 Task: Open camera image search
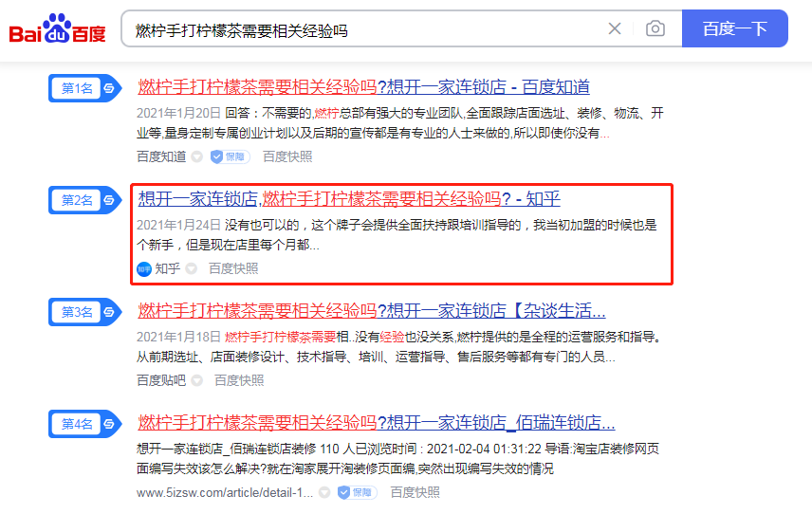pyautogui.click(x=655, y=28)
